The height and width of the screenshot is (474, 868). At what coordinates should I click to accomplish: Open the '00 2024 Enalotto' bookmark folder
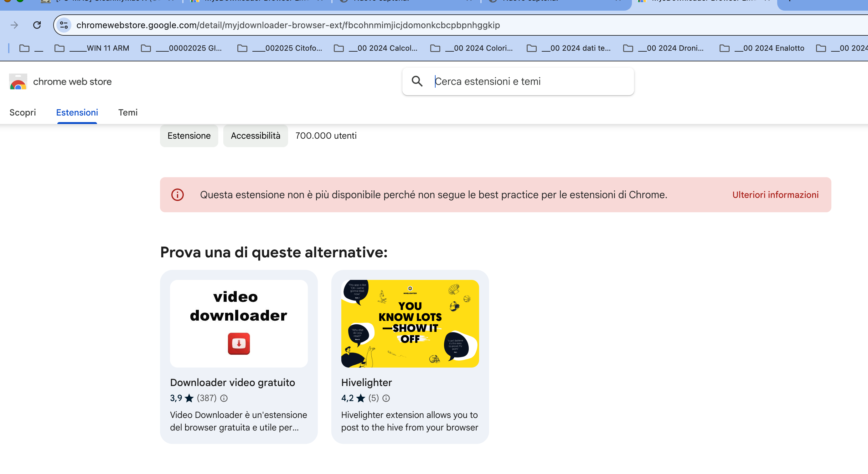(x=762, y=48)
